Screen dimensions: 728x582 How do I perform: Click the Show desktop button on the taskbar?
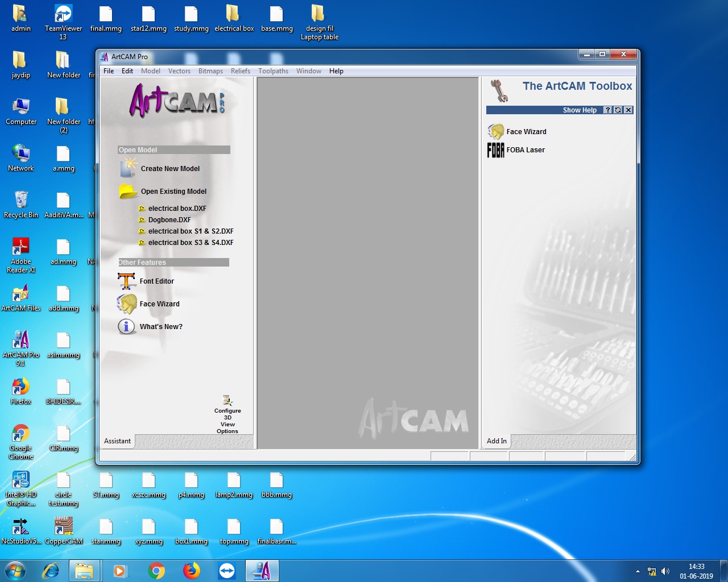tap(723, 571)
